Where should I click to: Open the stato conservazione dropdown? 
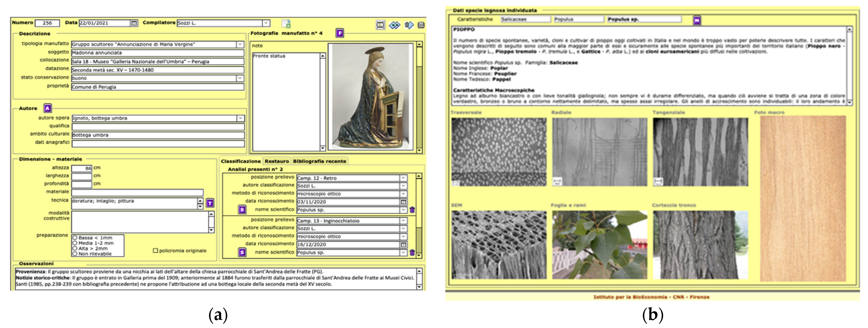pyautogui.click(x=240, y=78)
